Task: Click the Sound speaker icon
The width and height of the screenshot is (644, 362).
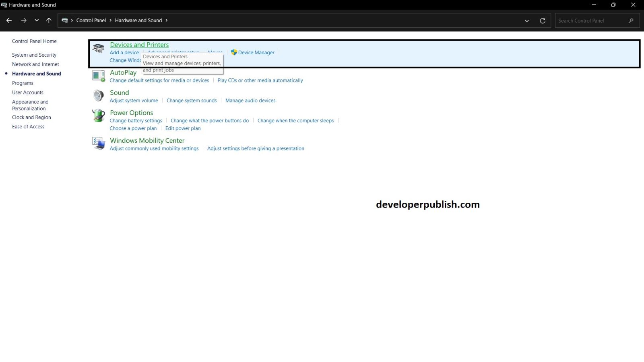Action: (98, 96)
